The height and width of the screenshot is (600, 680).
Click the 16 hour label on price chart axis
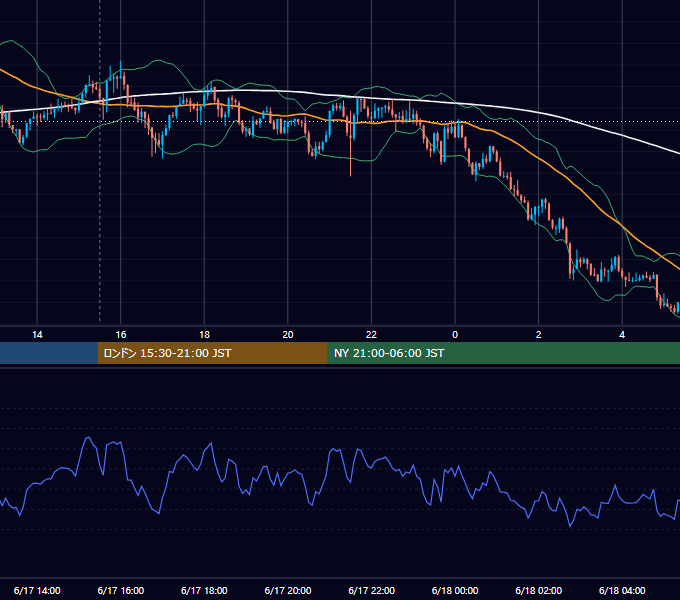[121, 335]
